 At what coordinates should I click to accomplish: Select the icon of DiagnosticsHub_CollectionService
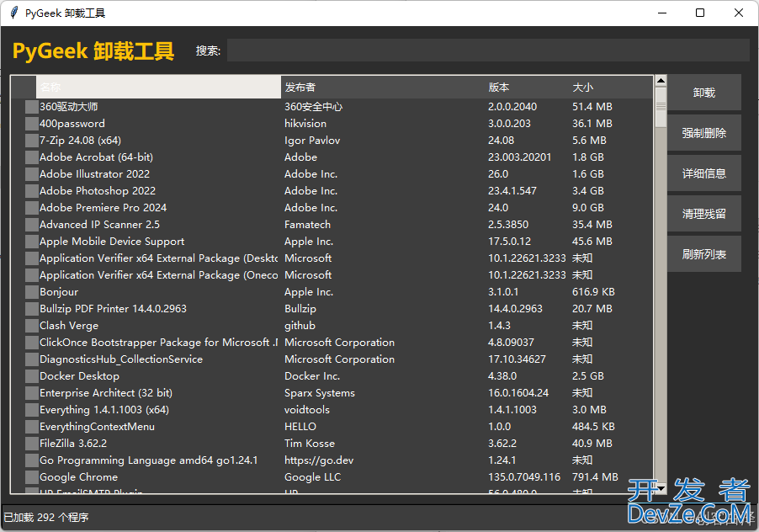coord(31,359)
